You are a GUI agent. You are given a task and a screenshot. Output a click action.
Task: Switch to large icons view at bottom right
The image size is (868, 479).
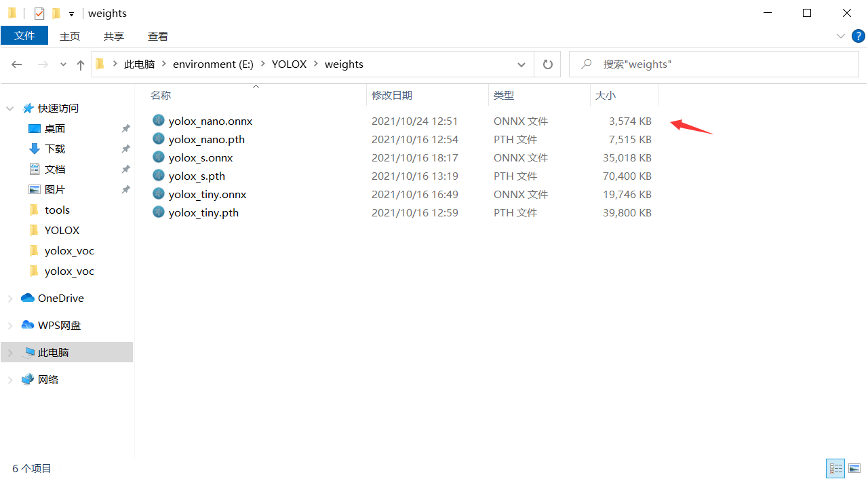point(855,468)
